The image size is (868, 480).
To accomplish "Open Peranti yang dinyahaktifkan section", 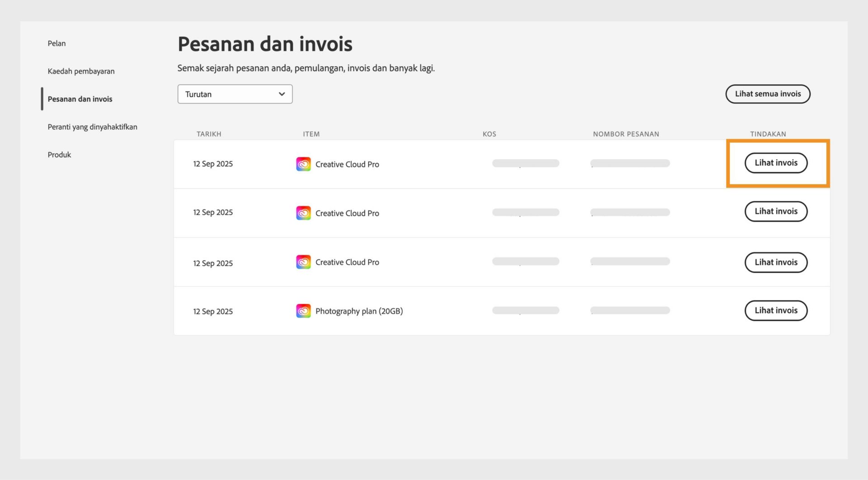I will tap(92, 127).
